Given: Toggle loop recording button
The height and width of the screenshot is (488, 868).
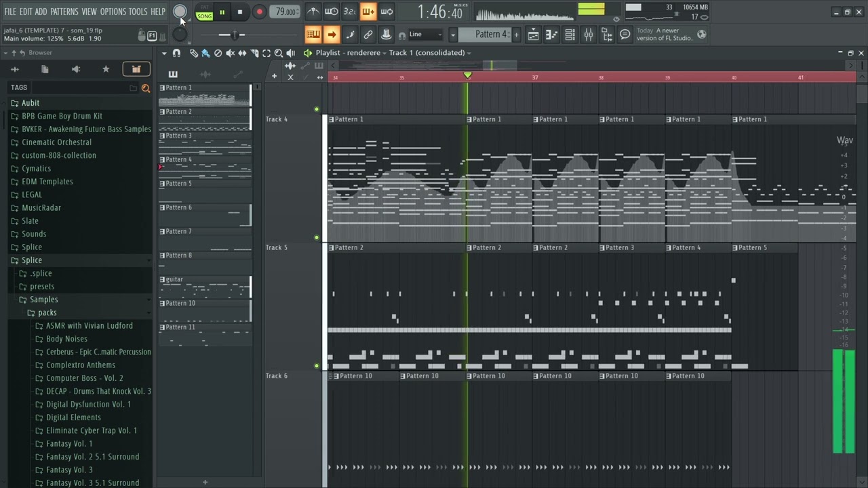Looking at the screenshot, I should click(x=386, y=12).
